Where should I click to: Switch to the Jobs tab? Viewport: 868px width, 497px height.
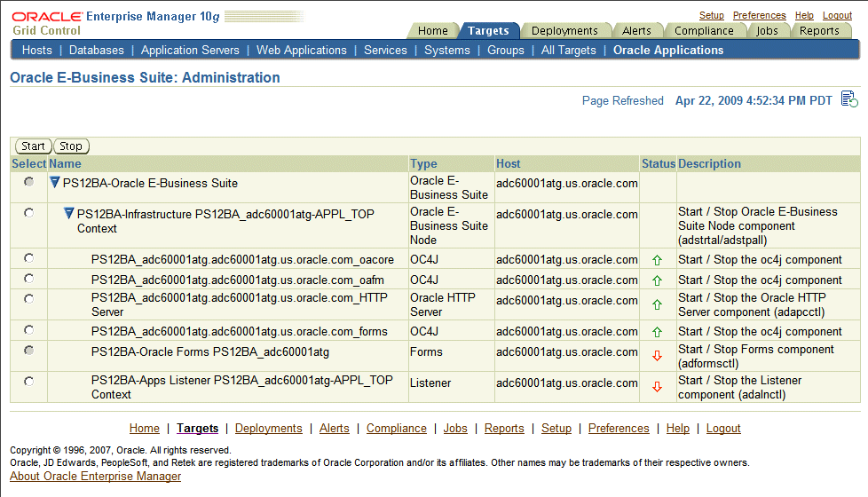coord(767,31)
